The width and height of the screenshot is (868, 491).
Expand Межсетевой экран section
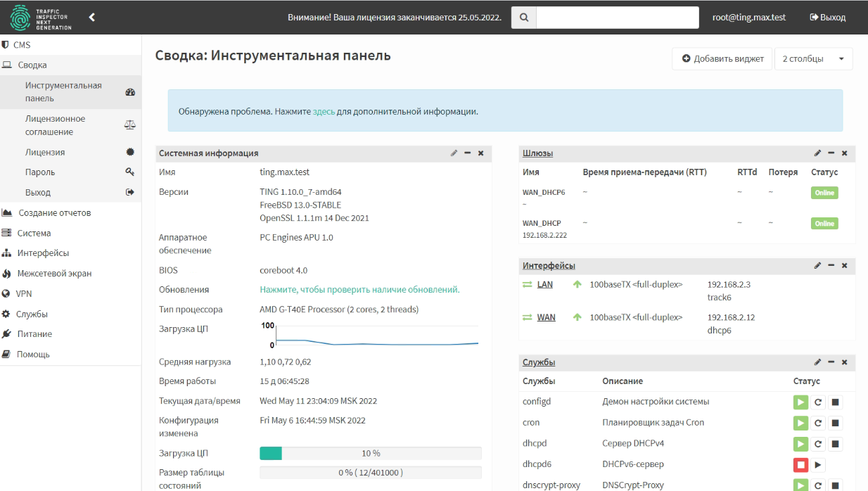[x=70, y=274]
